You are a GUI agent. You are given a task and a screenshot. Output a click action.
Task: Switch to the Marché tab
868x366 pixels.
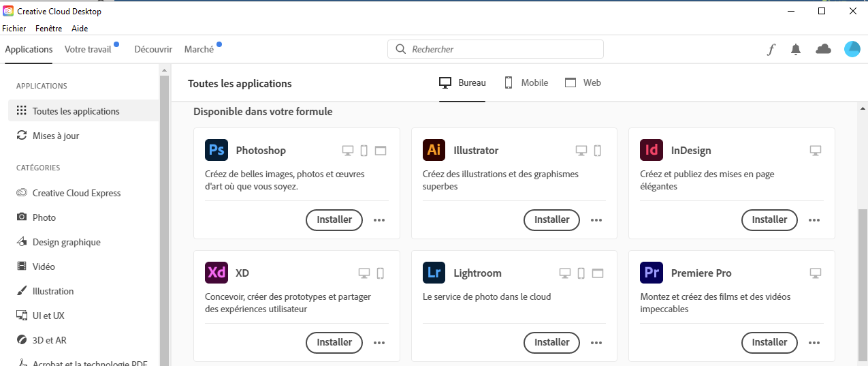click(x=199, y=49)
